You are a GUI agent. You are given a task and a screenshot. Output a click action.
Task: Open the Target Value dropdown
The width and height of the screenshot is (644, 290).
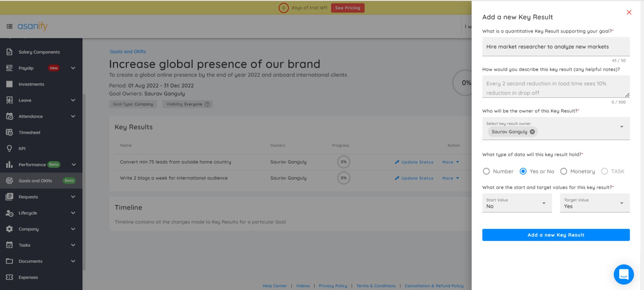coord(594,203)
